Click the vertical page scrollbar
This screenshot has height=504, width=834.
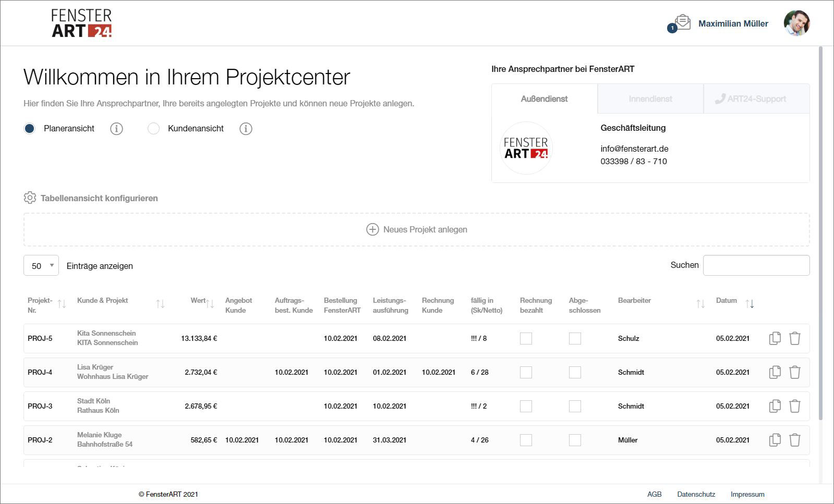pyautogui.click(x=820, y=235)
